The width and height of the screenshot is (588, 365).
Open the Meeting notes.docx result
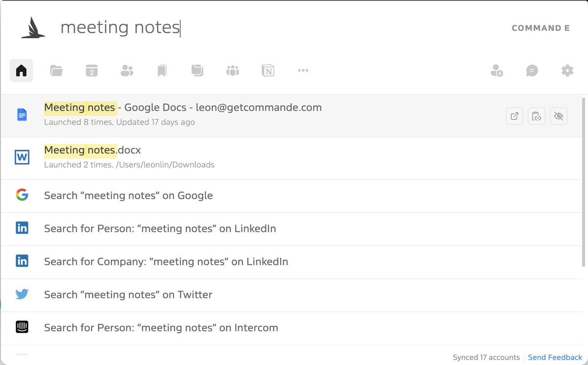click(291, 158)
